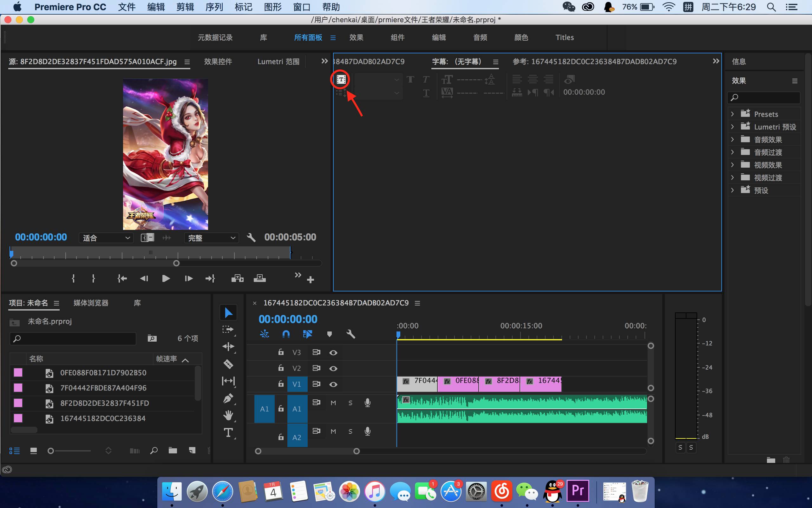Click new item icon in project panel

(x=192, y=451)
